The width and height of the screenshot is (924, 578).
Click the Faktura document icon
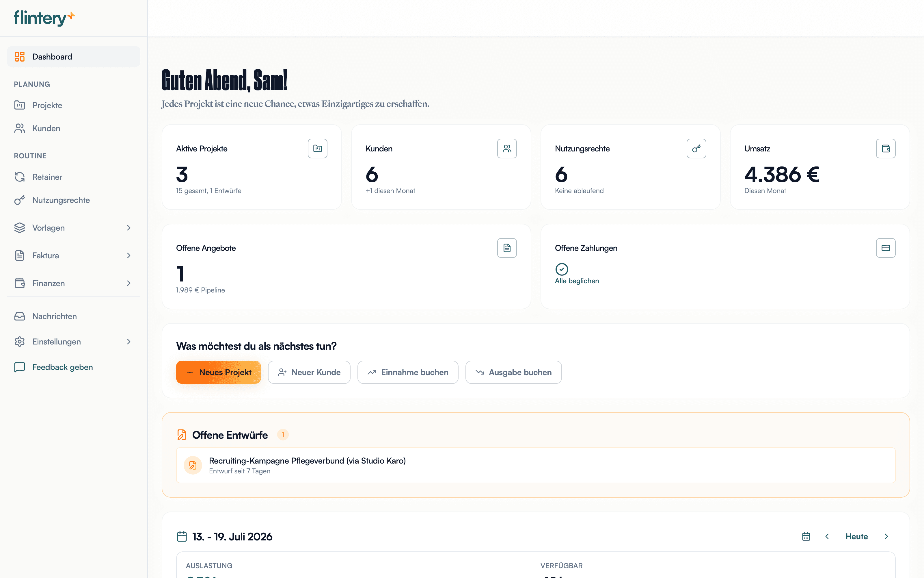tap(19, 255)
